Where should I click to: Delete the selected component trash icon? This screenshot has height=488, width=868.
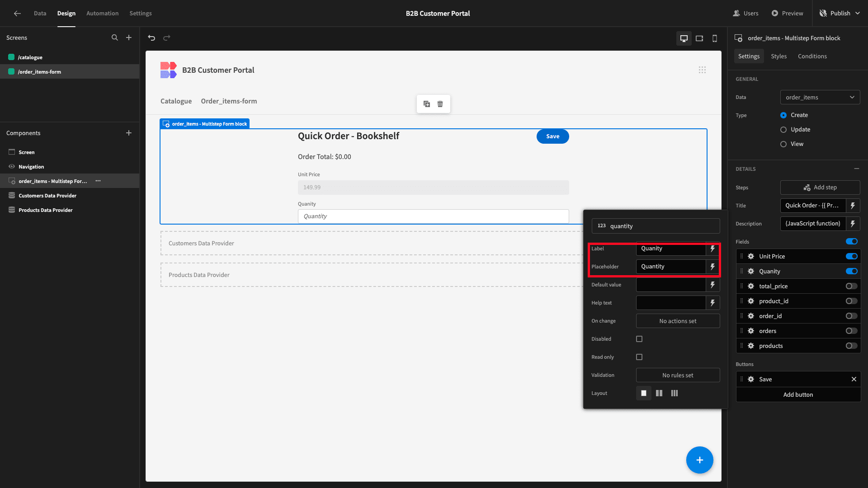coord(440,104)
